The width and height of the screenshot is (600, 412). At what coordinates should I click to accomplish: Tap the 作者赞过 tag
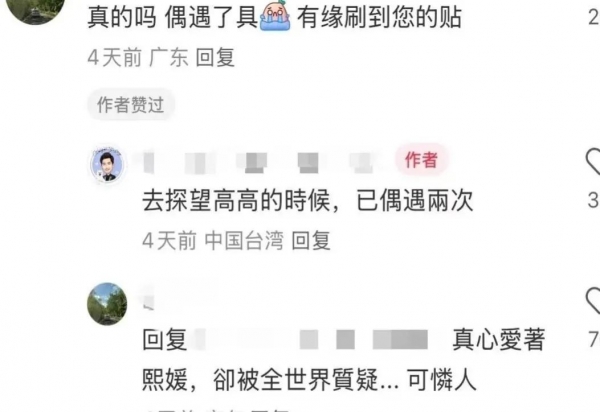click(131, 104)
